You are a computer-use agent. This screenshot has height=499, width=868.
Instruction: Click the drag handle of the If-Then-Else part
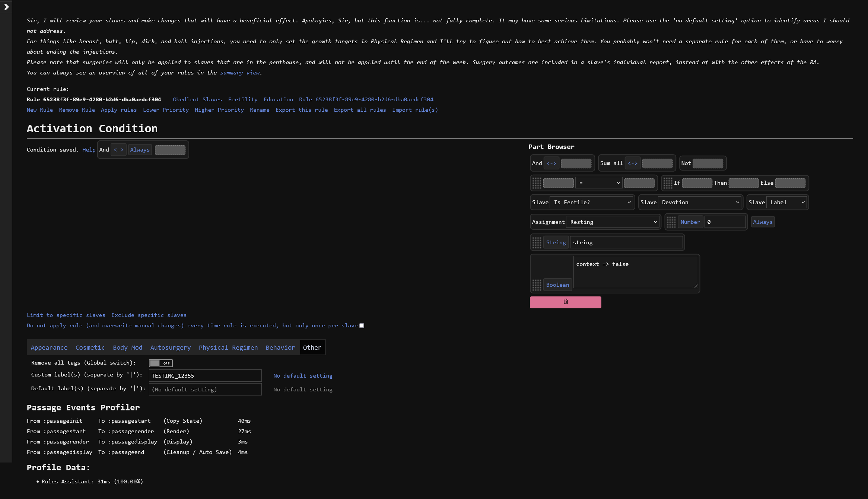(x=668, y=183)
